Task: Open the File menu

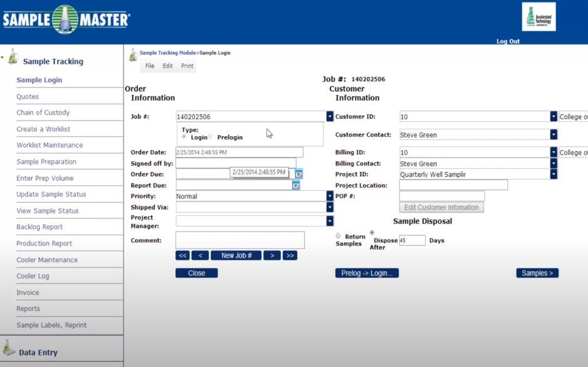Action: (149, 65)
